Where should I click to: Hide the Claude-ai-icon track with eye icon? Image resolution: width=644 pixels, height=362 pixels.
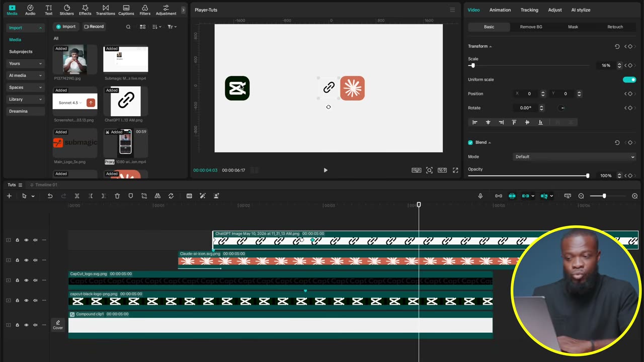pyautogui.click(x=26, y=260)
